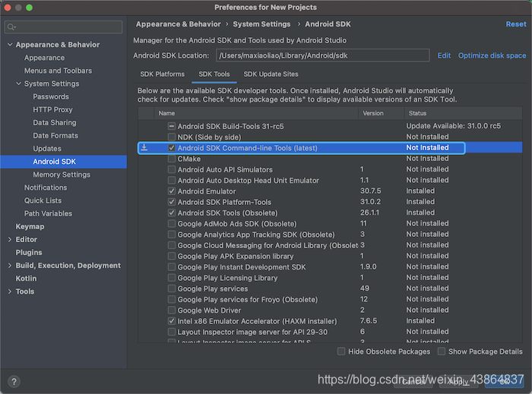This screenshot has height=394, width=532.
Task: Collapse the System Settings tree node
Action: (x=19, y=84)
